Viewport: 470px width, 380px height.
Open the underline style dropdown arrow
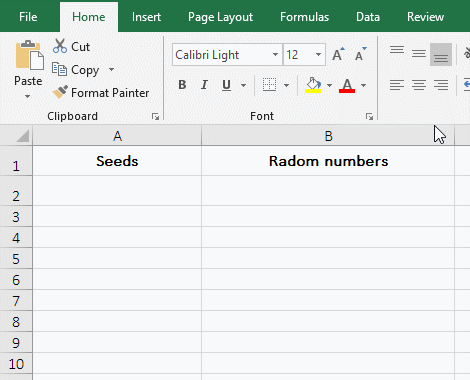click(x=244, y=86)
